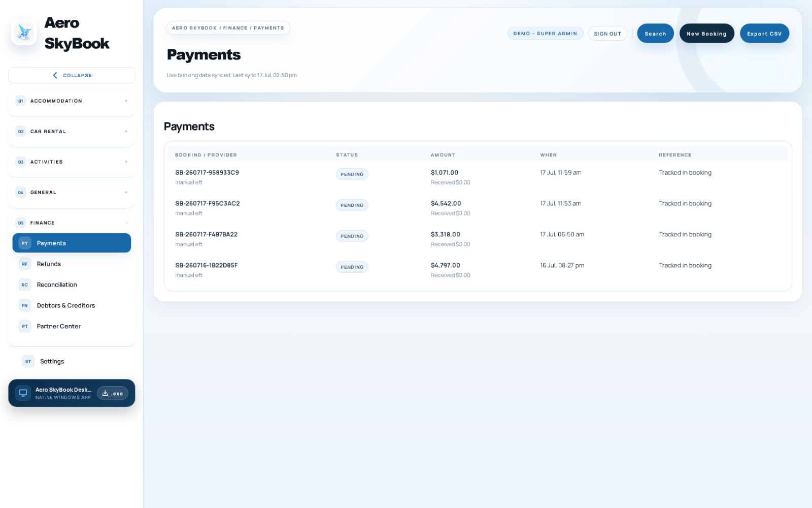This screenshot has width=812, height=508.
Task: Export payments as CSV
Action: (764, 34)
